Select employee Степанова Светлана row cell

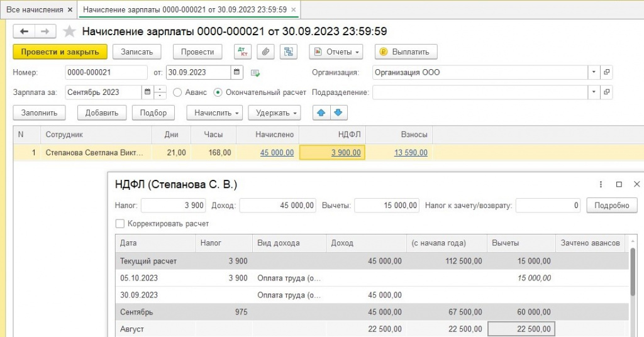click(x=96, y=153)
